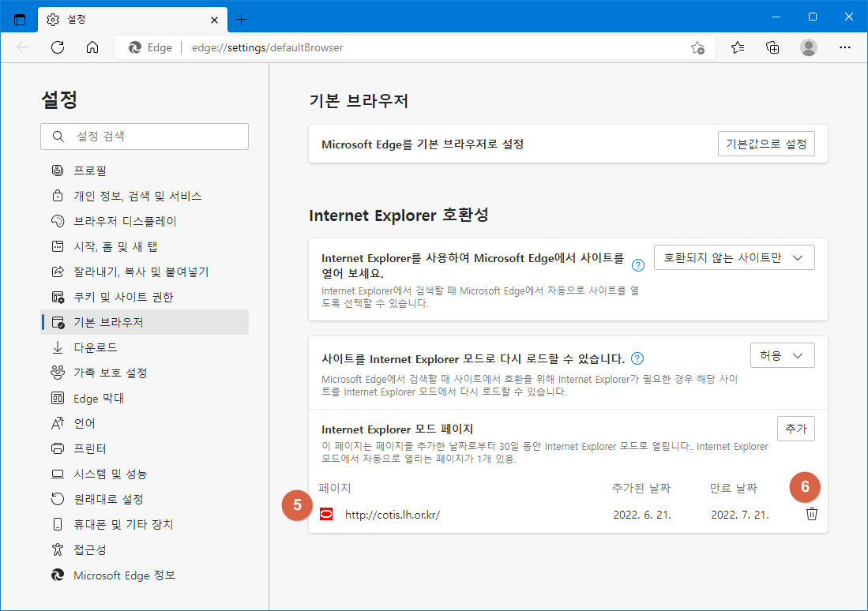Open Edge 막대 settings section
The image size is (868, 611).
click(x=145, y=398)
